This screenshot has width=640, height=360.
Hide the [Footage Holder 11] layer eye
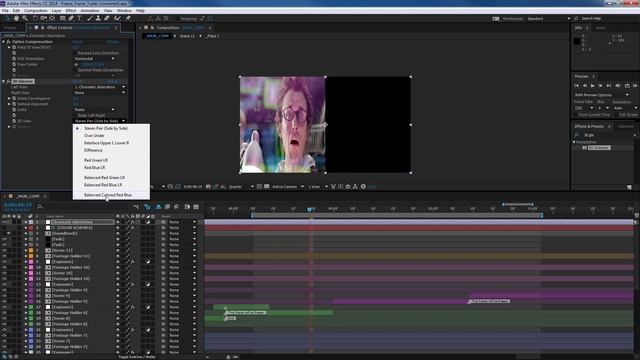(4, 256)
